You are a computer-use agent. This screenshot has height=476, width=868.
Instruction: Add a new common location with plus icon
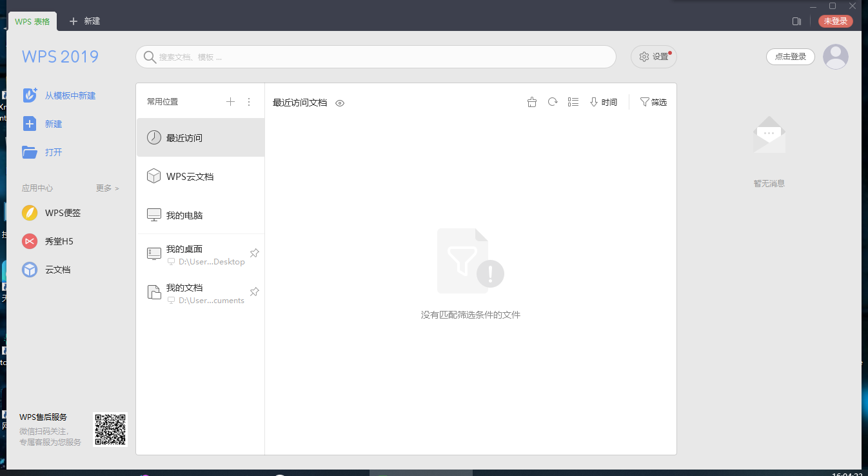click(x=230, y=102)
